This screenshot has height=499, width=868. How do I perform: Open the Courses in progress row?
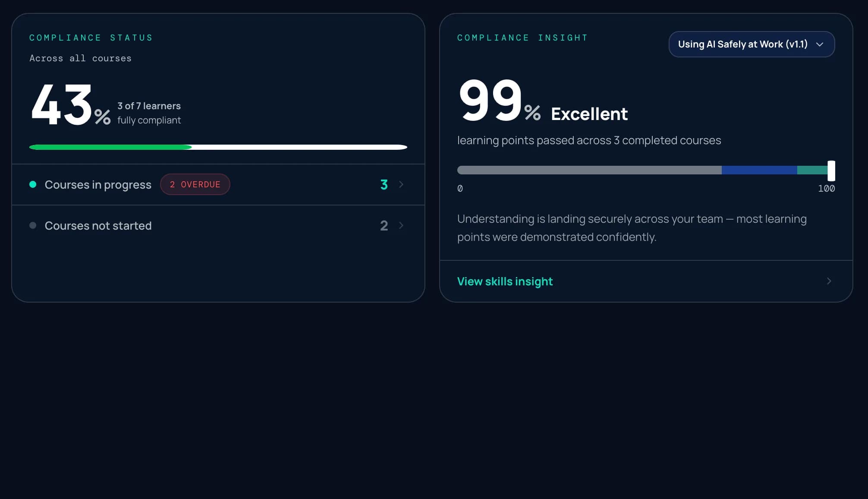(x=218, y=184)
